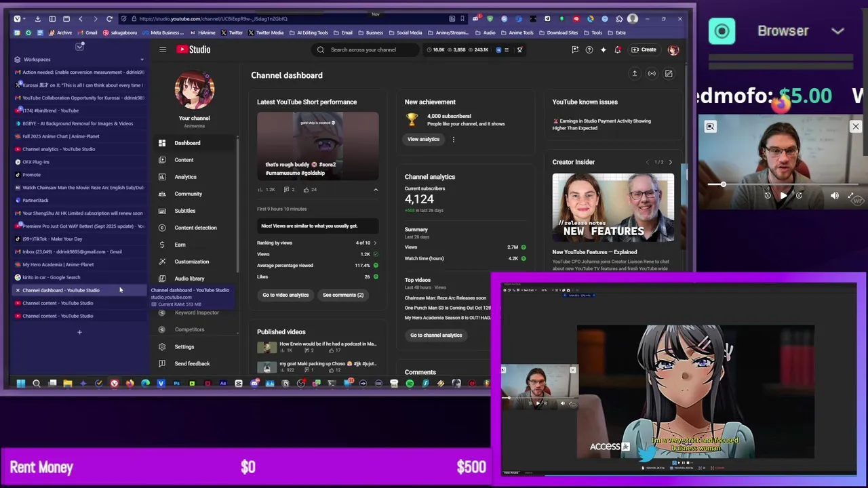Close the Channel dashboard vertical tab
Screen dimensions: 868x488
pyautogui.click(x=18, y=290)
